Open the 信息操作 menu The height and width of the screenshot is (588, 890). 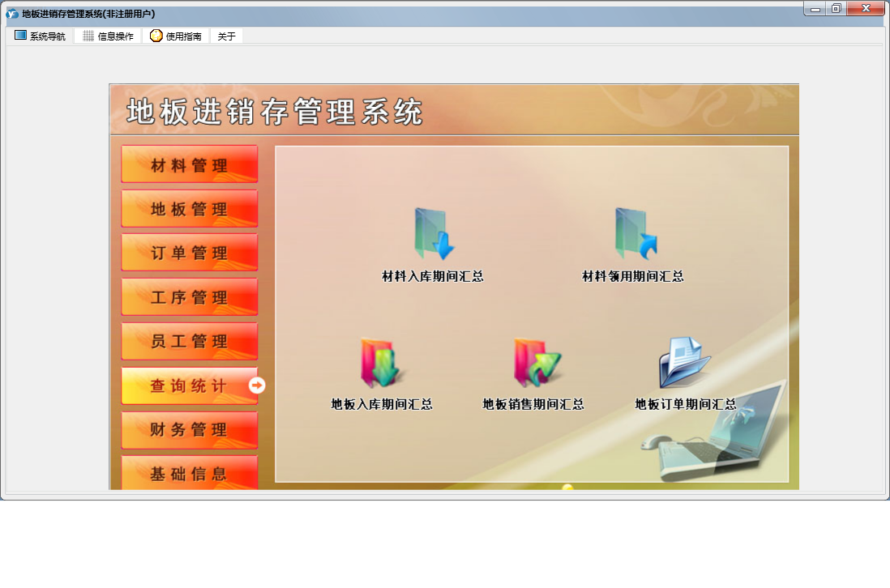pyautogui.click(x=109, y=36)
